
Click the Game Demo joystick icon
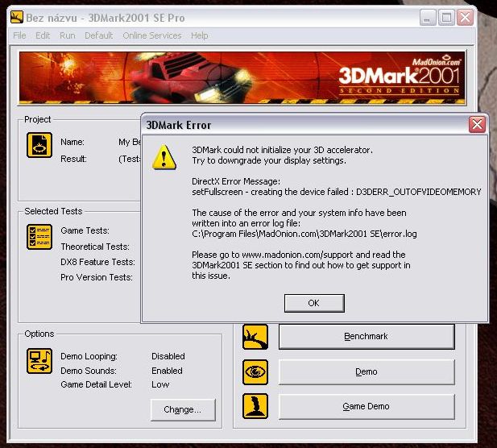point(255,406)
